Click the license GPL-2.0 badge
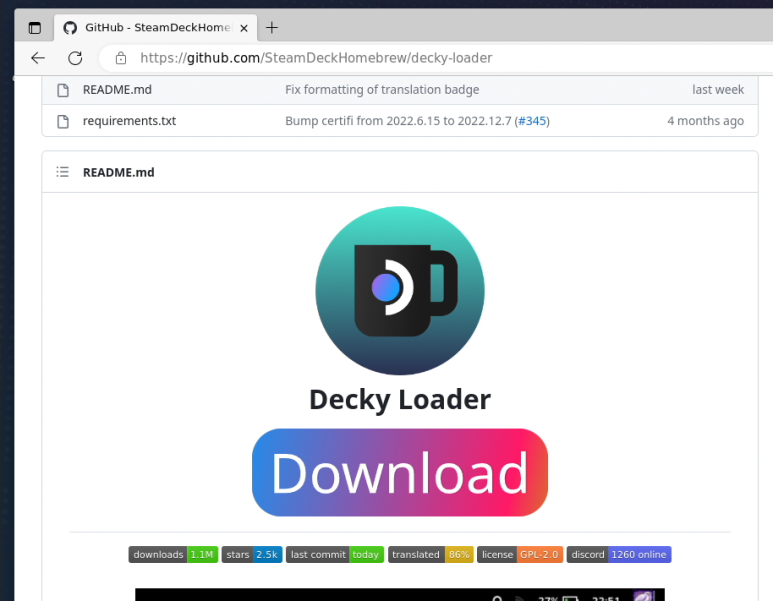The image size is (773, 601). click(520, 555)
